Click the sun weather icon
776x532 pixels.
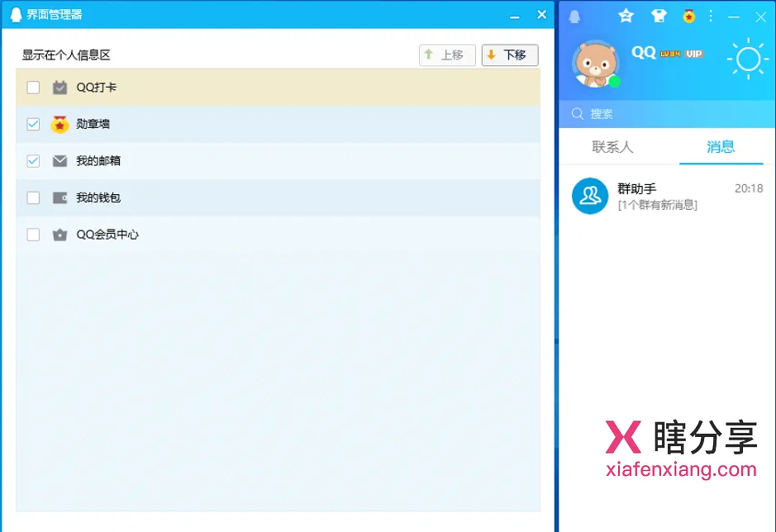(x=748, y=59)
